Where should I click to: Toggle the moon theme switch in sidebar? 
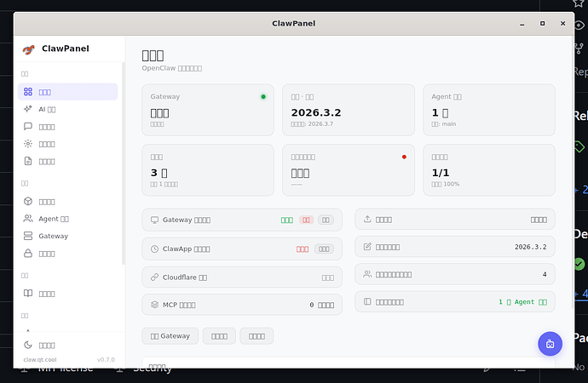coord(67,346)
